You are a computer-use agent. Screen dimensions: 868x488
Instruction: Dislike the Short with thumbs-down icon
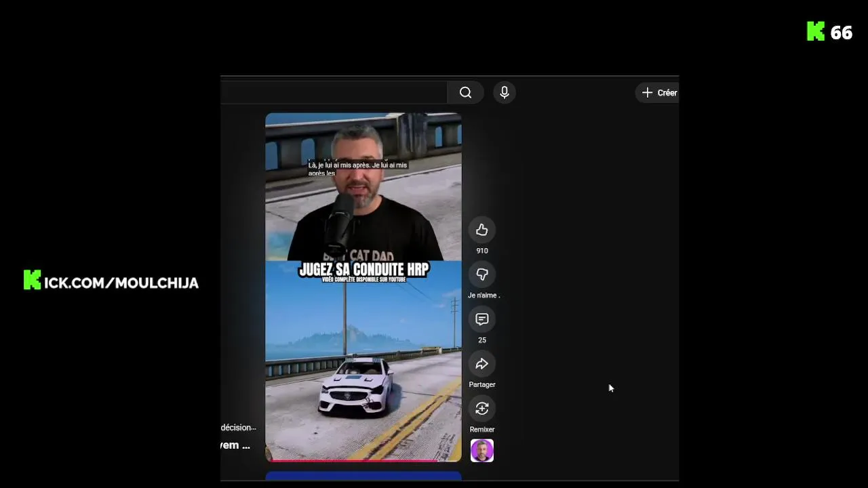click(x=482, y=274)
